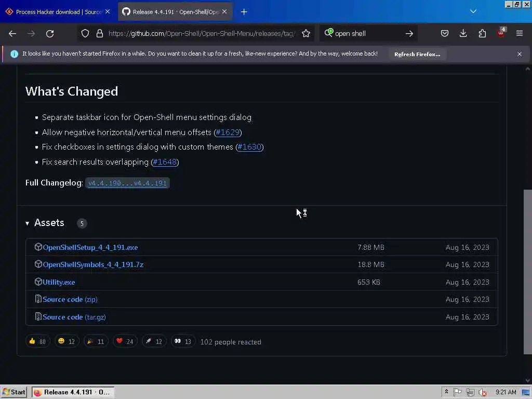Click zip file icon beside Source code (zip)
This screenshot has height=399, width=532.
(x=38, y=299)
